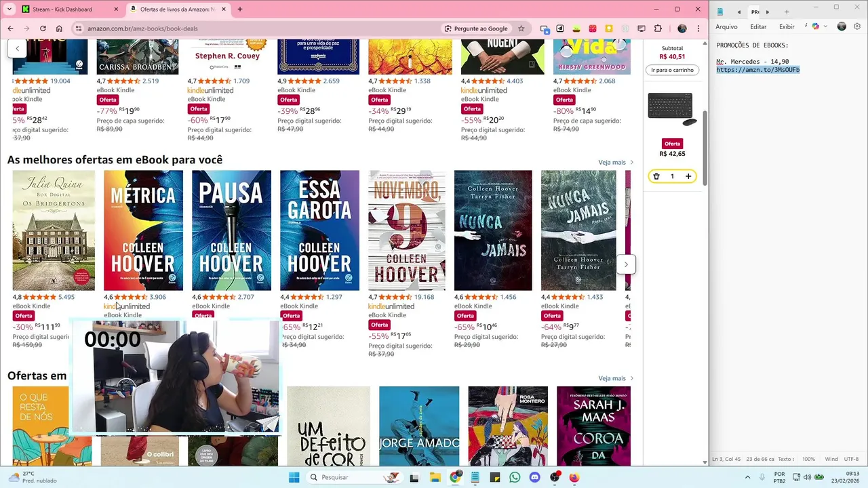Click the amzn.to link text in Notepad
The width and height of the screenshot is (868, 488).
pyautogui.click(x=758, y=70)
